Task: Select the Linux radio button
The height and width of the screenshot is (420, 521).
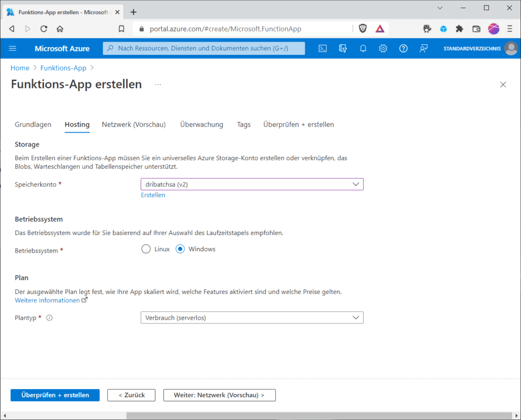Action: 146,249
